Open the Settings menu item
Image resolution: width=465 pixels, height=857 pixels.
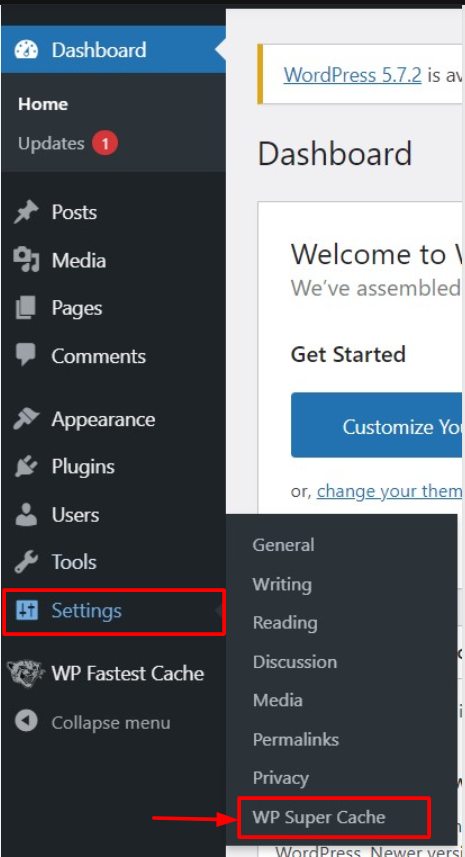114,611
